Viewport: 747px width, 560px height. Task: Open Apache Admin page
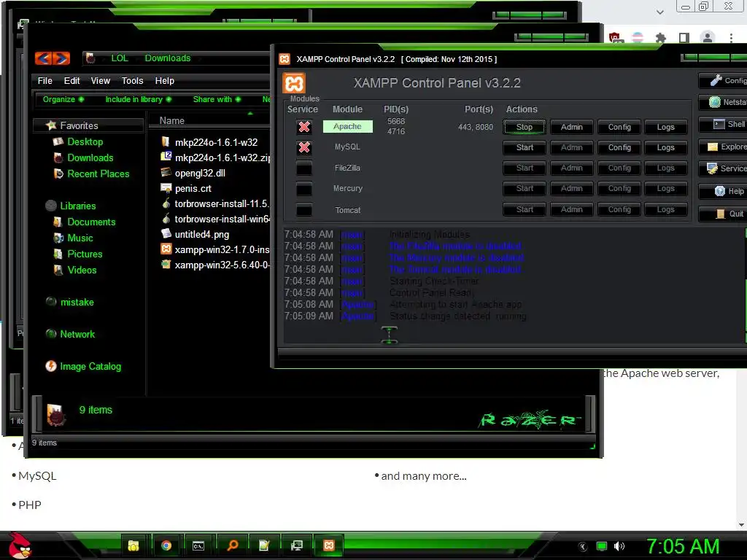(x=572, y=127)
